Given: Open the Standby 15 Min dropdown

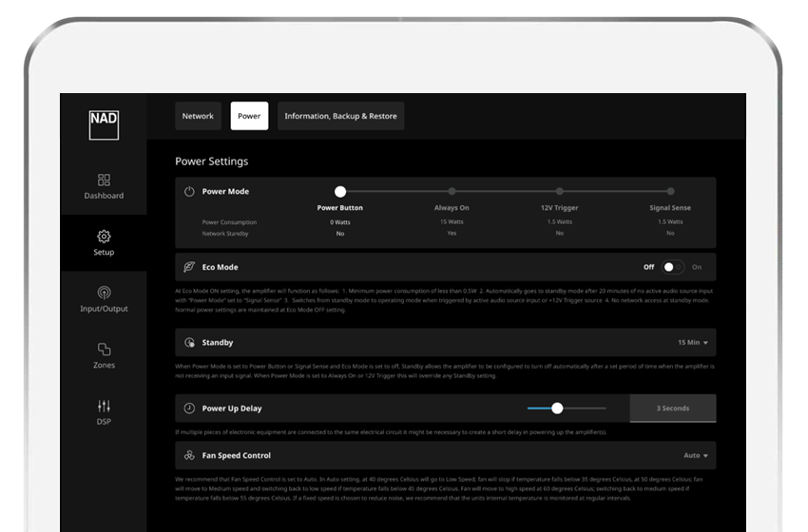Looking at the screenshot, I should tap(692, 342).
